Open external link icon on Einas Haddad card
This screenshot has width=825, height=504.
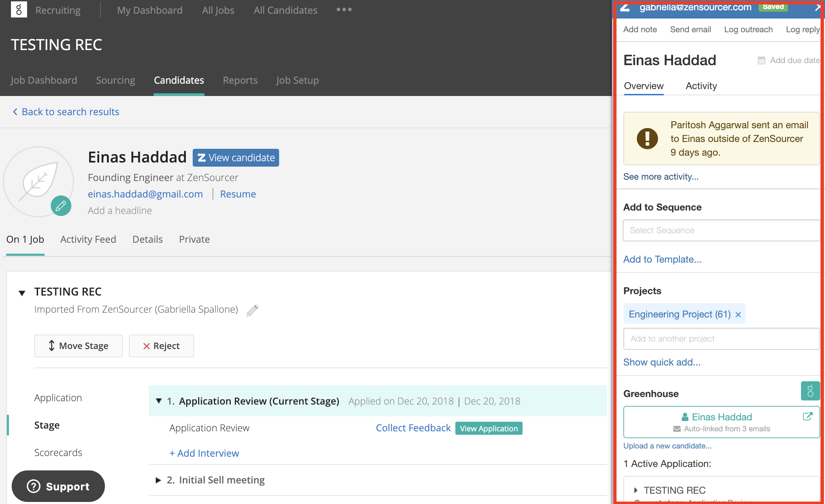pos(808,417)
